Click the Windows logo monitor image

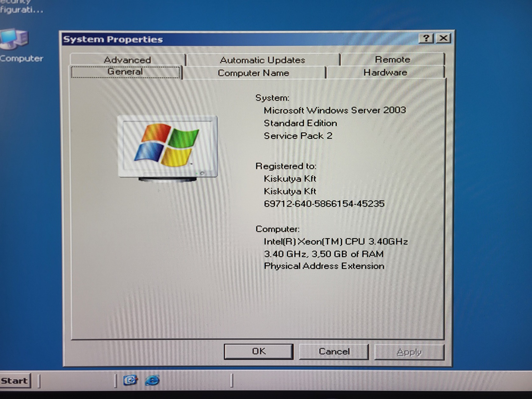click(167, 148)
